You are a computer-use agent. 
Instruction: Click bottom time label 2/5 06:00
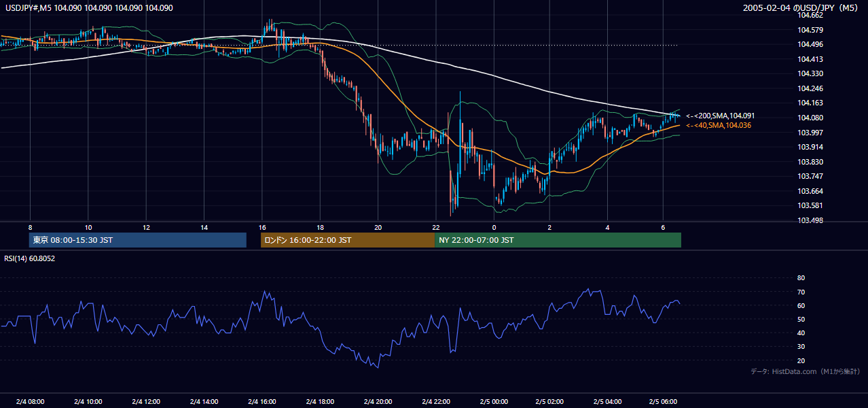click(664, 402)
